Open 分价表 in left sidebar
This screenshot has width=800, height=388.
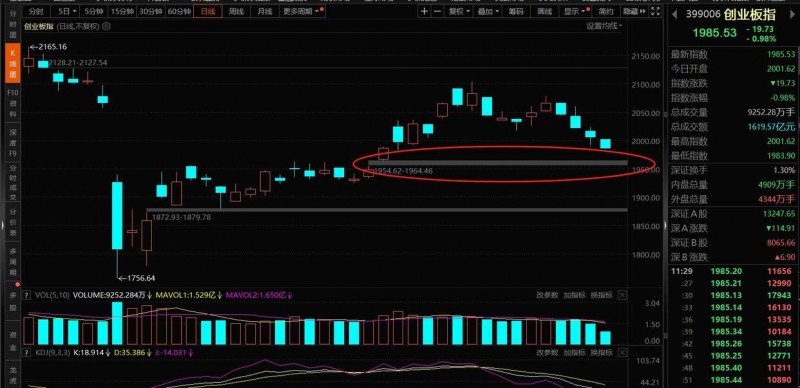pyautogui.click(x=13, y=221)
